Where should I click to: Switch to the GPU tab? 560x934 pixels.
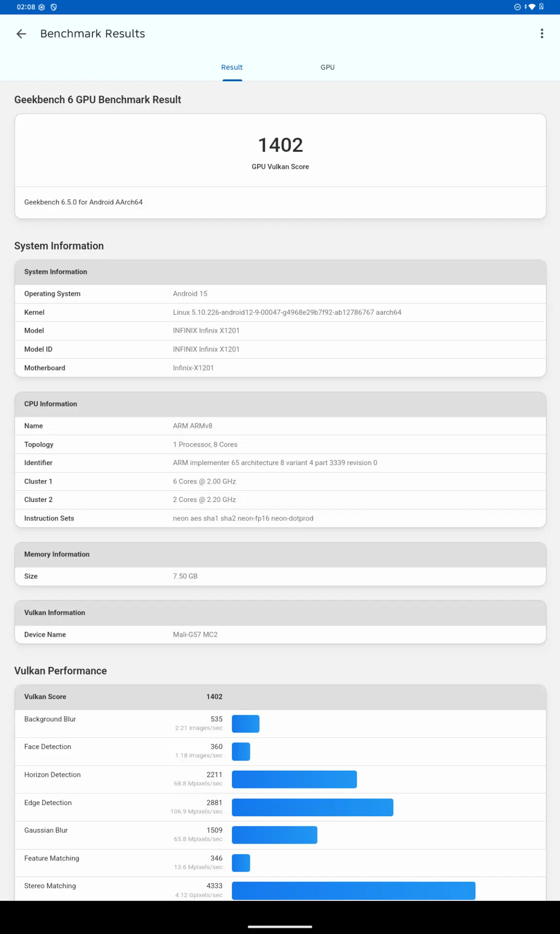tap(327, 67)
